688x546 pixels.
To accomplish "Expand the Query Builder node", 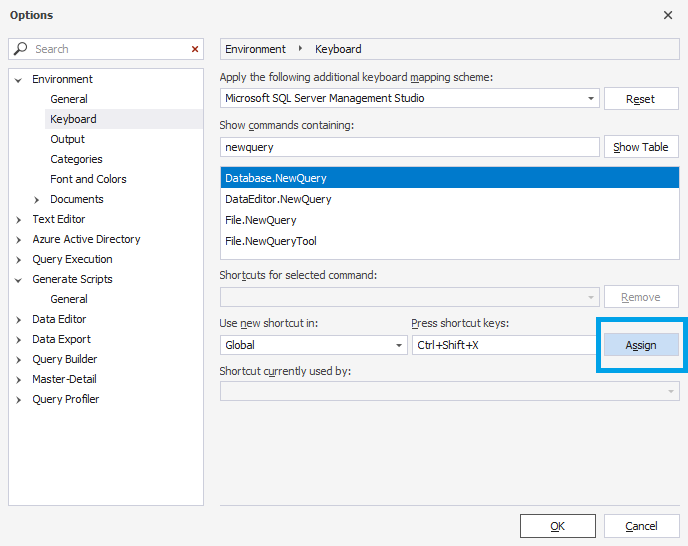I will pyautogui.click(x=18, y=360).
